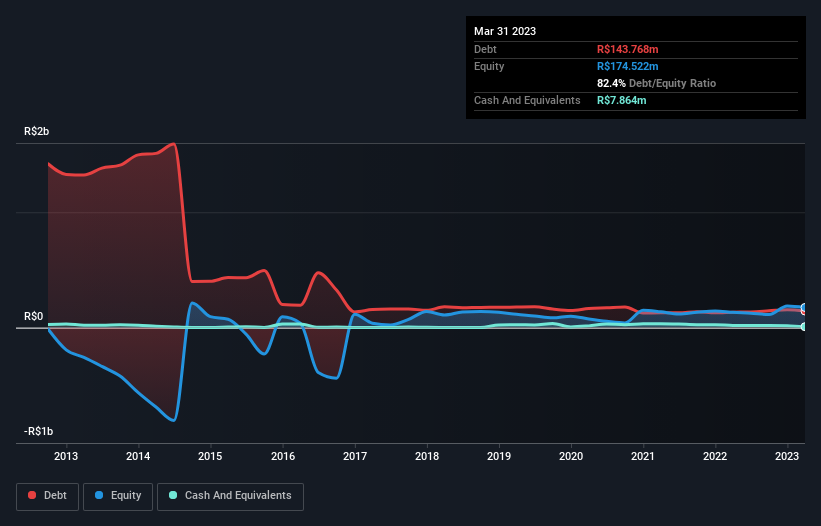Click the 82.4% Debt/Equity Ratio text
821x526 pixels.
coord(657,83)
